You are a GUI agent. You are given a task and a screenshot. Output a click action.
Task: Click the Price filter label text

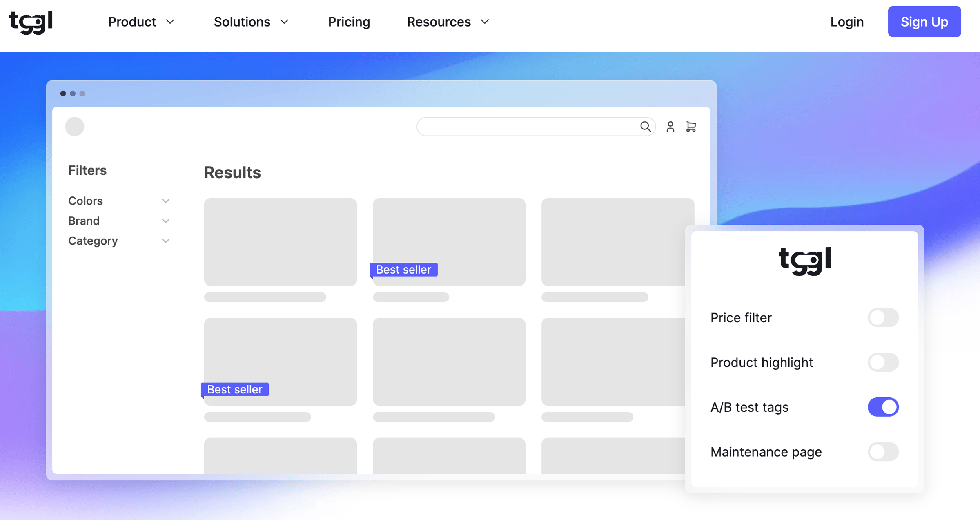click(741, 317)
